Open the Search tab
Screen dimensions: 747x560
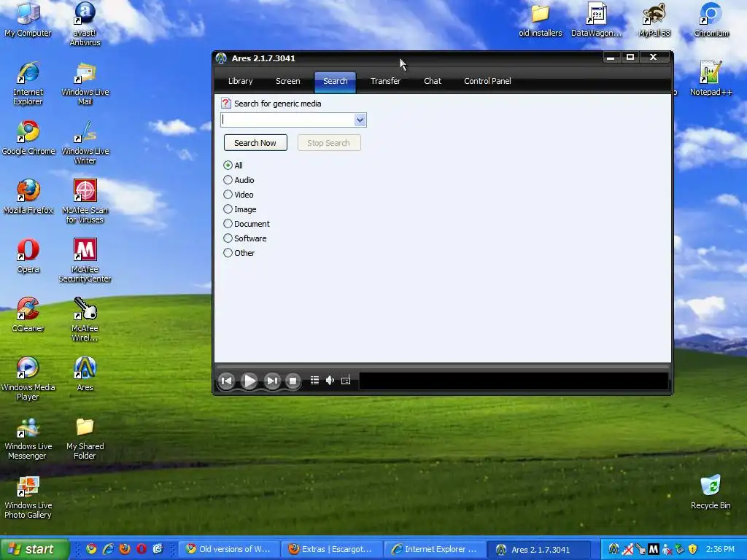point(336,82)
